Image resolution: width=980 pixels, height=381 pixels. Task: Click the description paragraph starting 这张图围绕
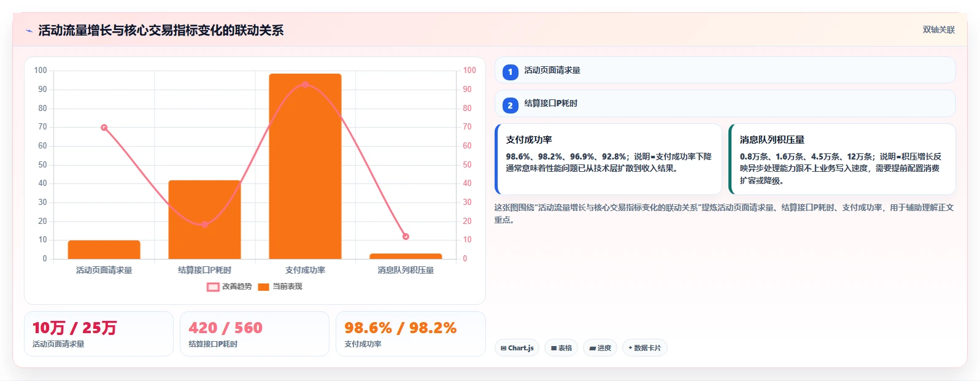724,214
